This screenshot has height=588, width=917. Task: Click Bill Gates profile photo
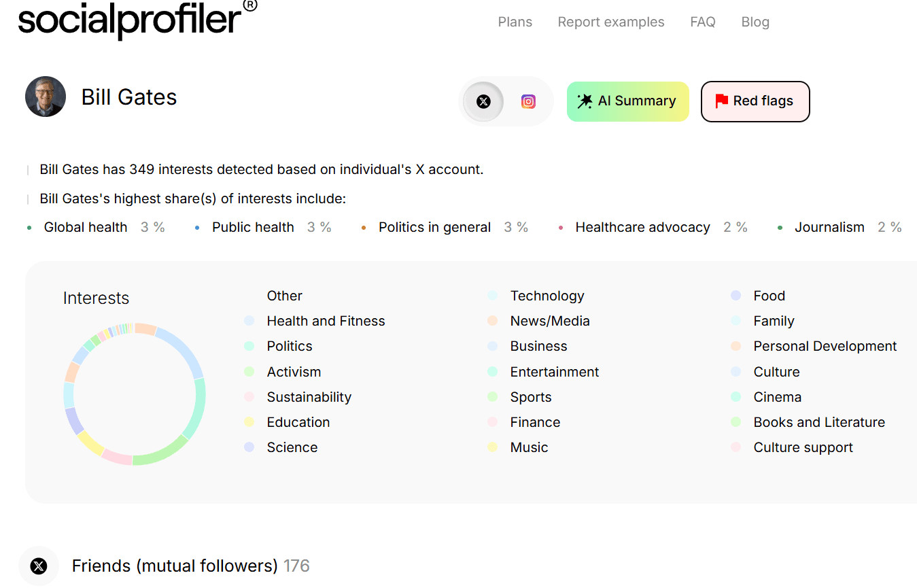point(45,97)
